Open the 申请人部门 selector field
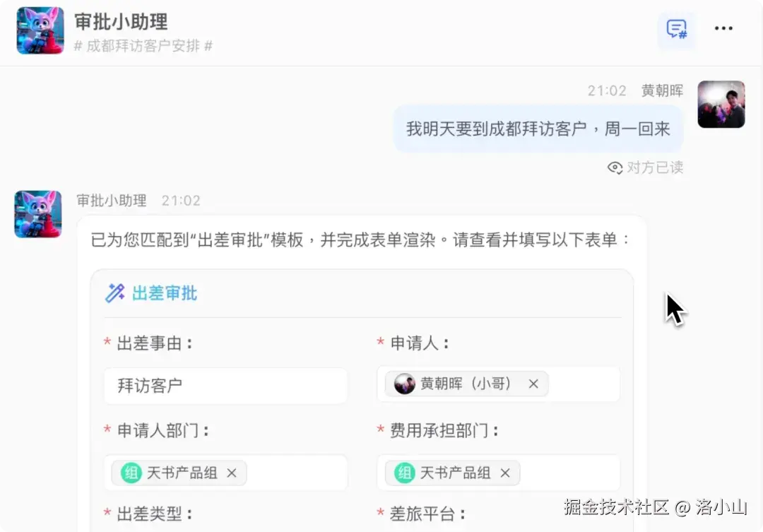 [297, 473]
